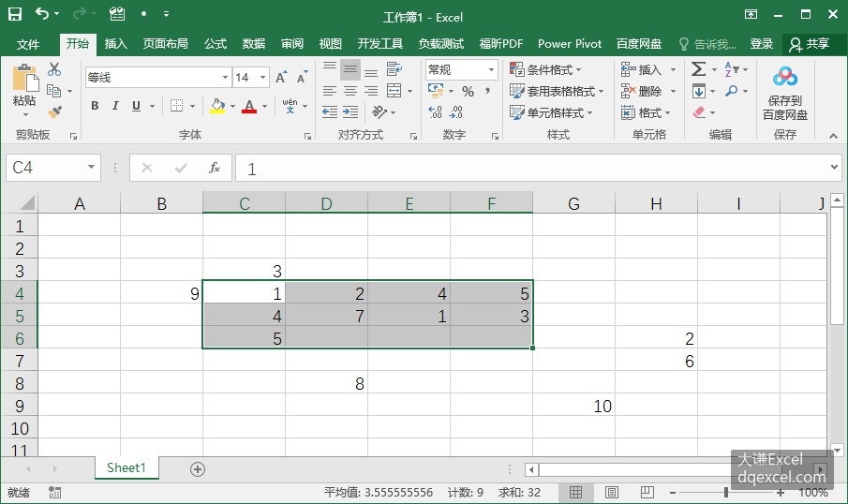Merge and center the selected cells
The height and width of the screenshot is (504, 848).
click(x=394, y=90)
